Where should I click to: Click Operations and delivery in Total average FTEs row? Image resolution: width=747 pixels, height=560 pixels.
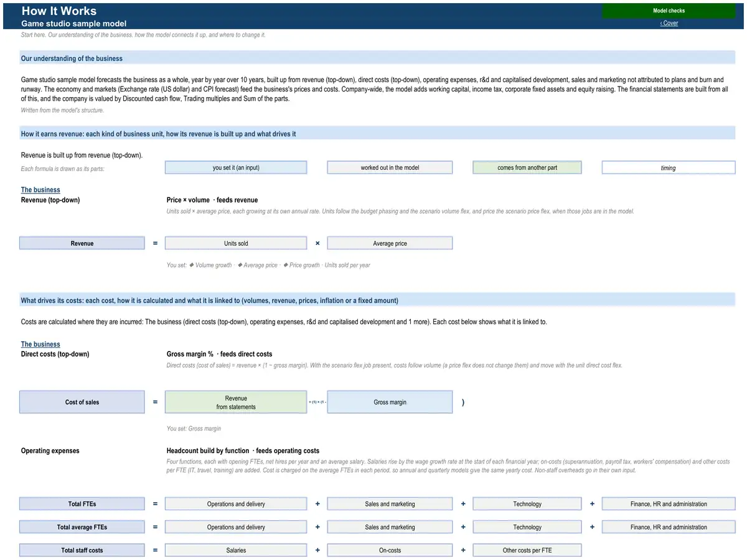point(236,527)
